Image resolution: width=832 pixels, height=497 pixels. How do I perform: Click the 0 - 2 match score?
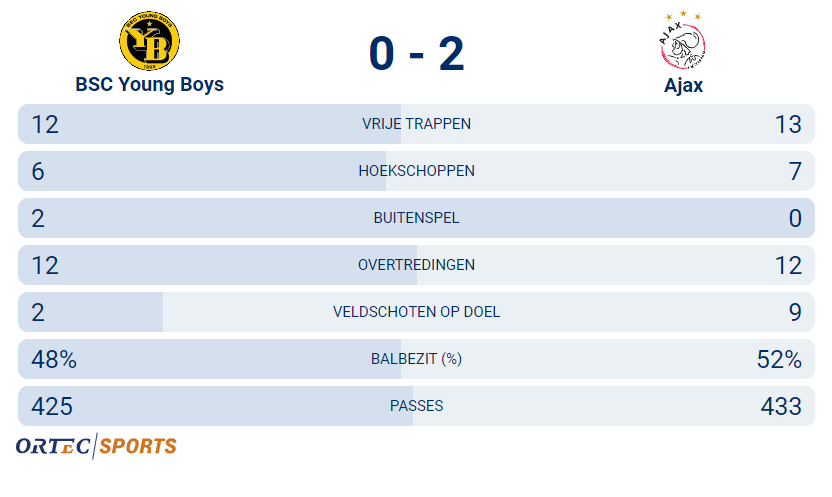click(416, 53)
